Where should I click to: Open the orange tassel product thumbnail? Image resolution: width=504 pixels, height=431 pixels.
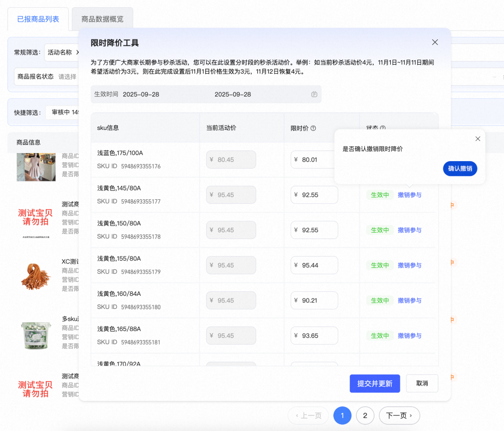36,276
